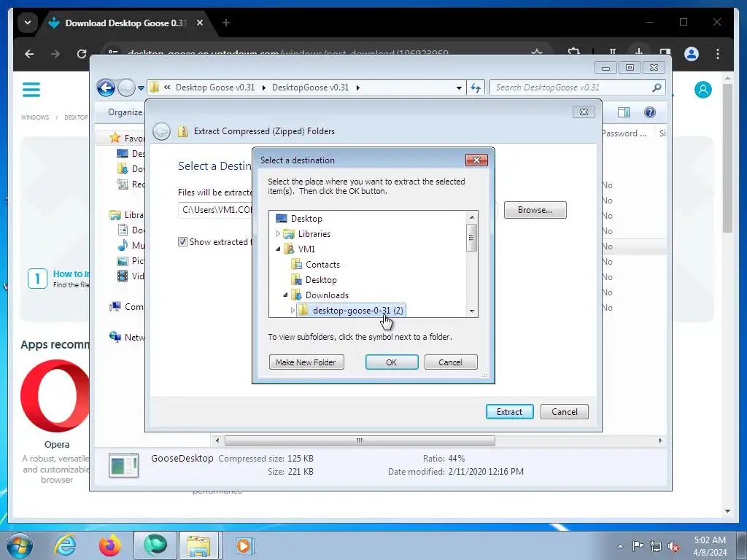Click Explorer horizontal scroll right arrow
The image size is (747, 560).
pyautogui.click(x=660, y=441)
